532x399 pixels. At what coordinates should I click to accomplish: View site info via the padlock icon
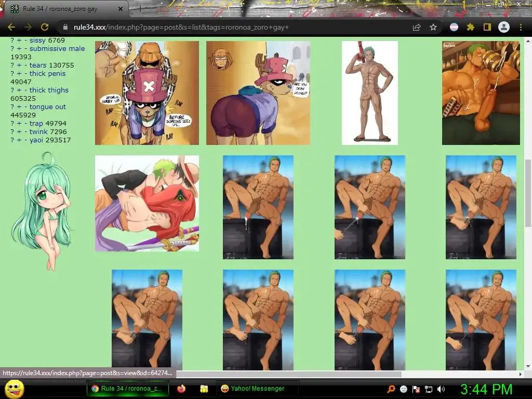[65, 27]
